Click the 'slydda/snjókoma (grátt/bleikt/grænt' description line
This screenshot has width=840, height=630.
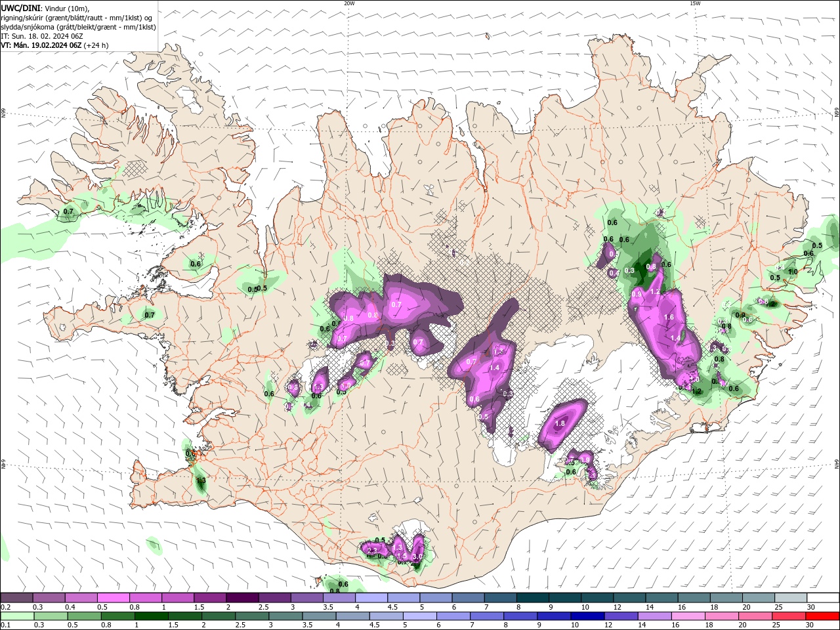coord(78,27)
